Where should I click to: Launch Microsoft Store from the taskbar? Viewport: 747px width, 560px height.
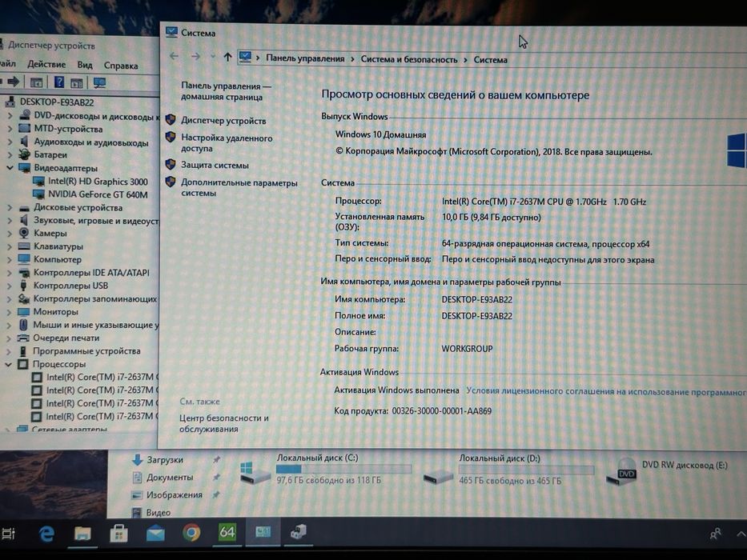coord(118,534)
